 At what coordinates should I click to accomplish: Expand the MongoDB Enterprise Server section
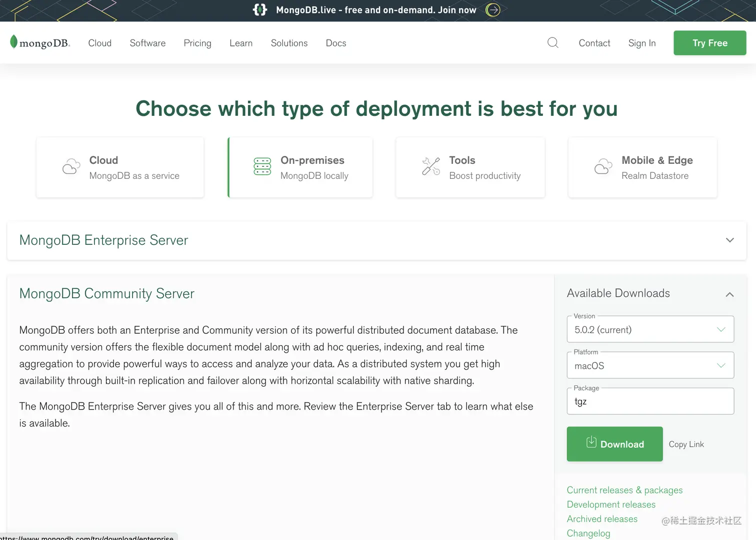point(377,240)
